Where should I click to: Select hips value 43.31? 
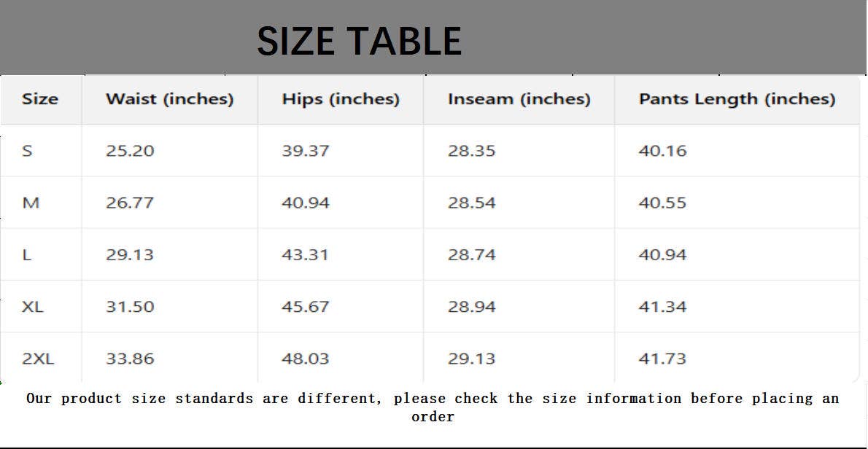[305, 254]
